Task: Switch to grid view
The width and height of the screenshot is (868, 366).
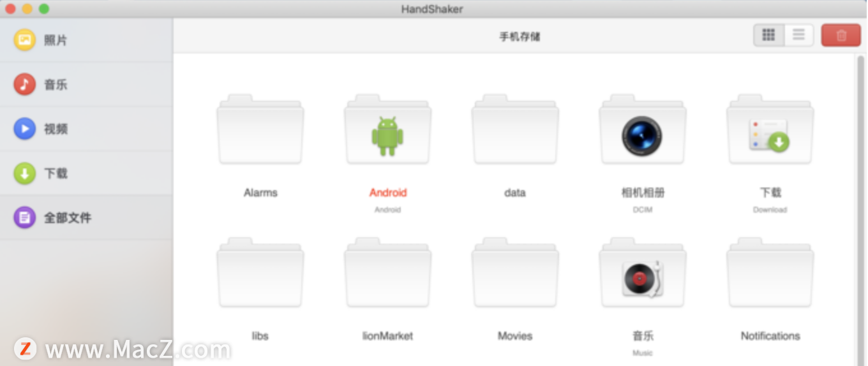Action: [769, 35]
